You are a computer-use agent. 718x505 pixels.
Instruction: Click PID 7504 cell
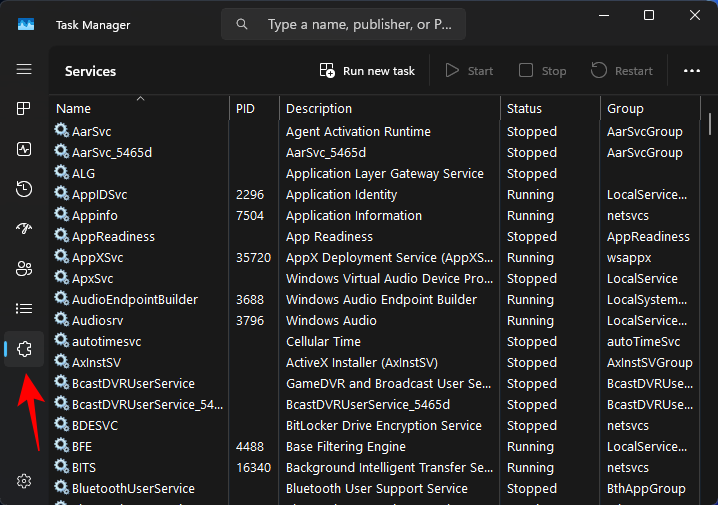[250, 216]
